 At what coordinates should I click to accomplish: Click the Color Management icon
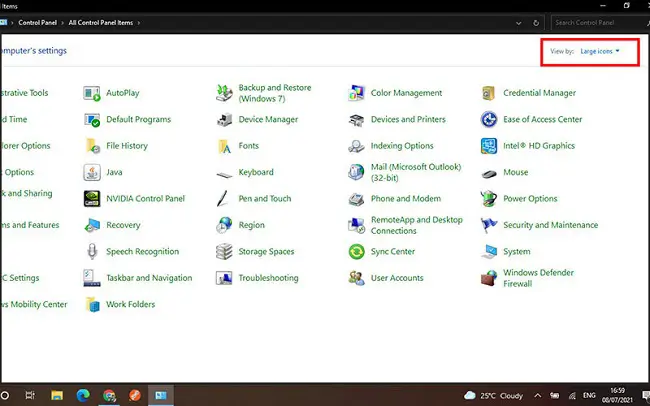pos(356,93)
